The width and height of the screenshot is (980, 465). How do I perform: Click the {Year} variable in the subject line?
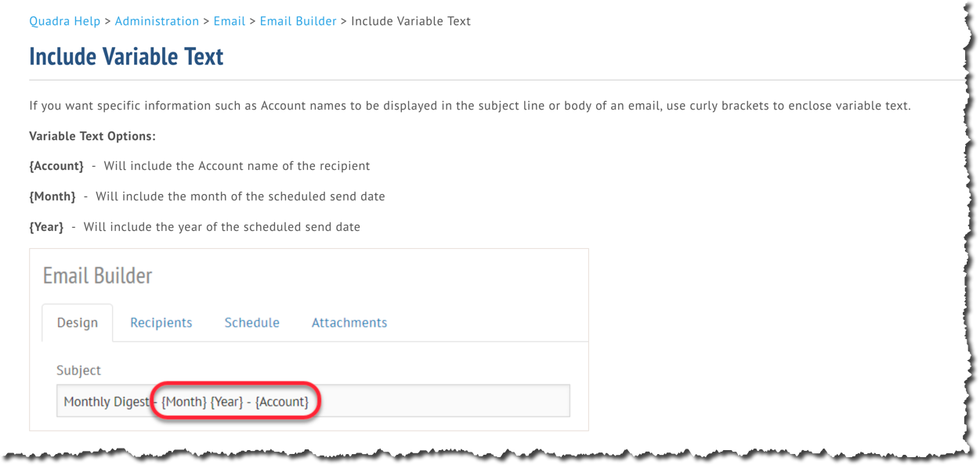pyautogui.click(x=225, y=401)
